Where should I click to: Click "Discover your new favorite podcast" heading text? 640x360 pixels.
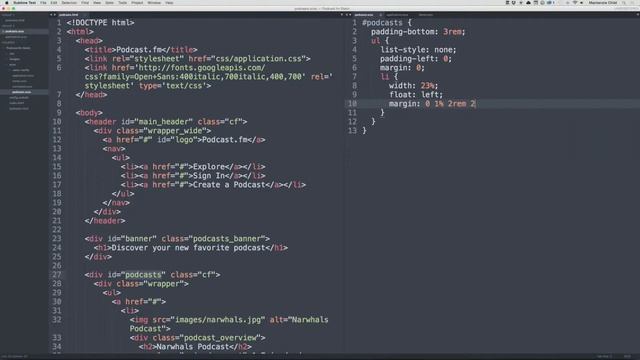click(189, 248)
